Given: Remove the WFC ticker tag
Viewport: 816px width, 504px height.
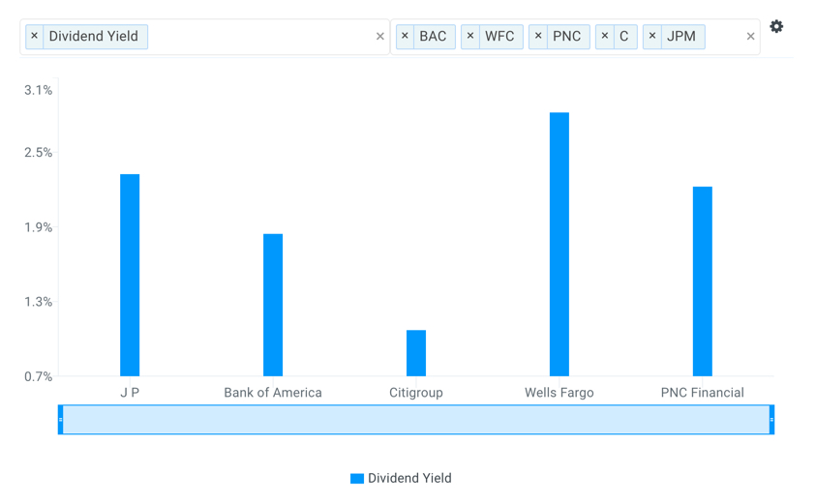Looking at the screenshot, I should [x=470, y=37].
